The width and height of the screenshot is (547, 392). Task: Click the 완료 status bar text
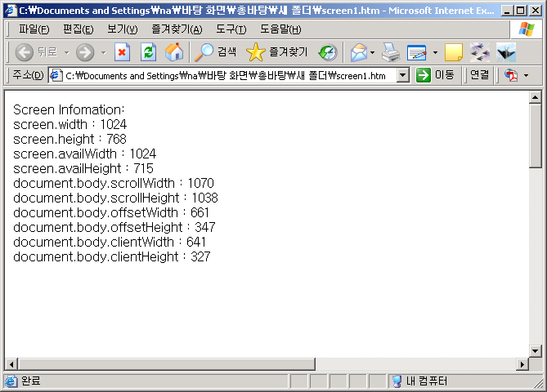tap(31, 381)
